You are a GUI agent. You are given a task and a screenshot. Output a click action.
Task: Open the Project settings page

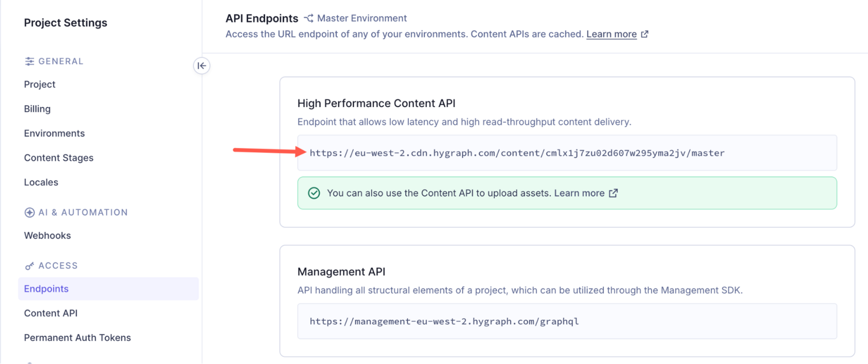tap(39, 84)
